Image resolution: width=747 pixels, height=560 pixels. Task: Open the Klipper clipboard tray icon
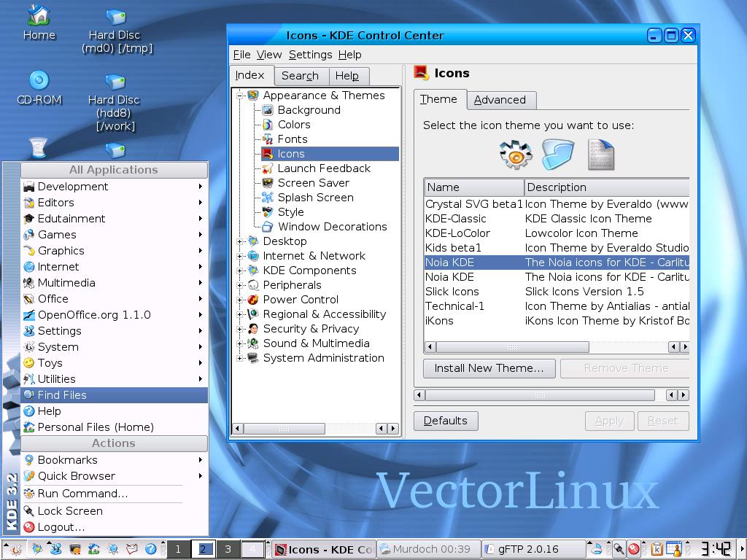tap(657, 549)
